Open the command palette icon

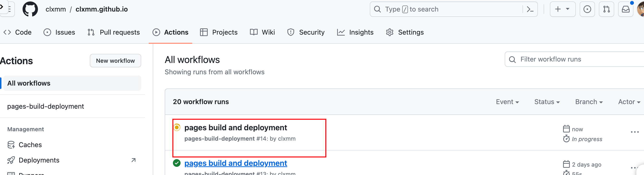(x=530, y=9)
